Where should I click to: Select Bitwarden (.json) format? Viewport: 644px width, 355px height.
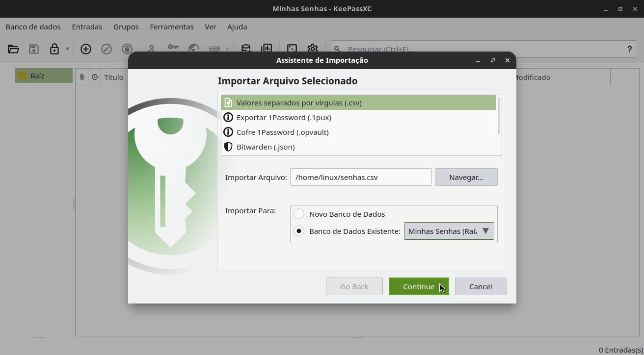pos(358,147)
